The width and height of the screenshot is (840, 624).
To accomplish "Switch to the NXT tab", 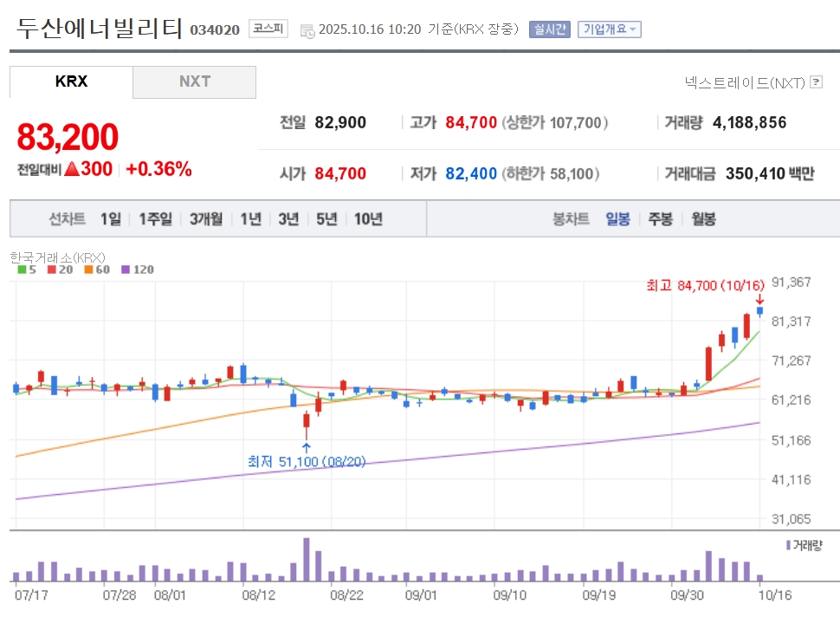I will 195,81.
